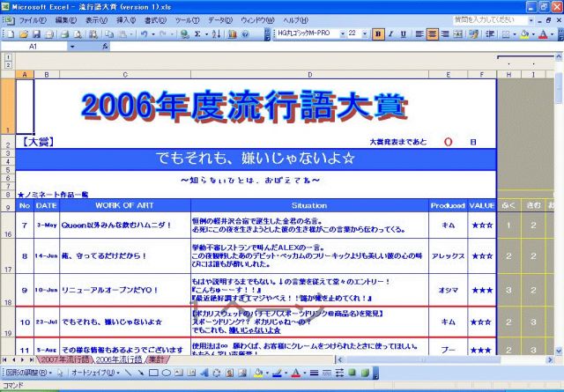
Task: Open the 挿入 (Insert) menu
Action: click(126, 19)
